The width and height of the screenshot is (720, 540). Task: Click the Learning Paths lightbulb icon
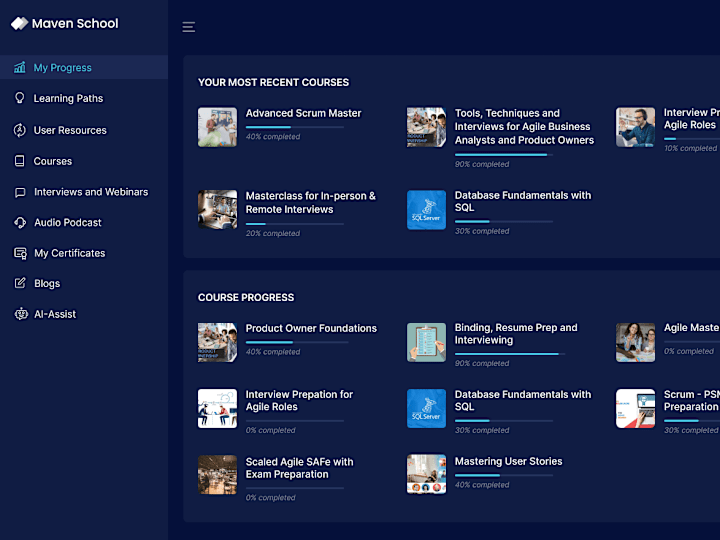(x=20, y=98)
